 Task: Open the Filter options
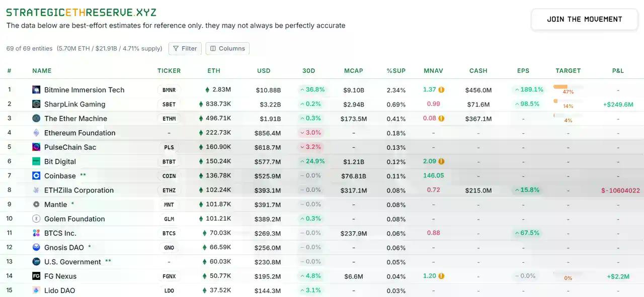[x=185, y=49]
